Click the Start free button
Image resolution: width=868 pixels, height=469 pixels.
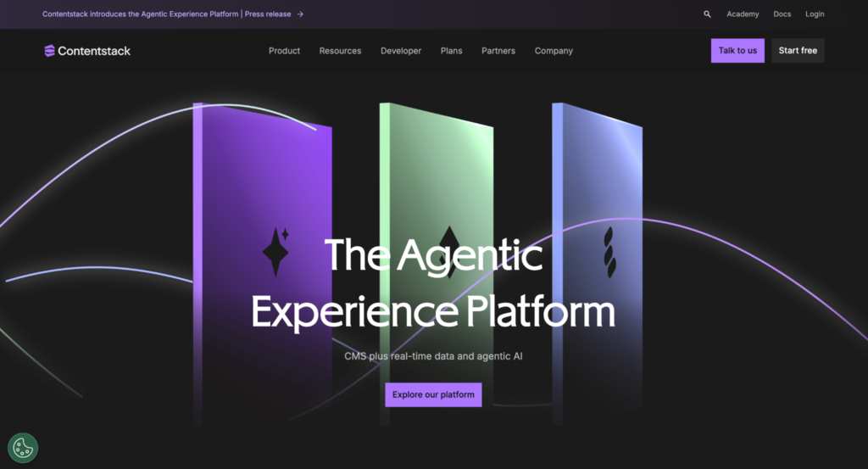coord(798,50)
